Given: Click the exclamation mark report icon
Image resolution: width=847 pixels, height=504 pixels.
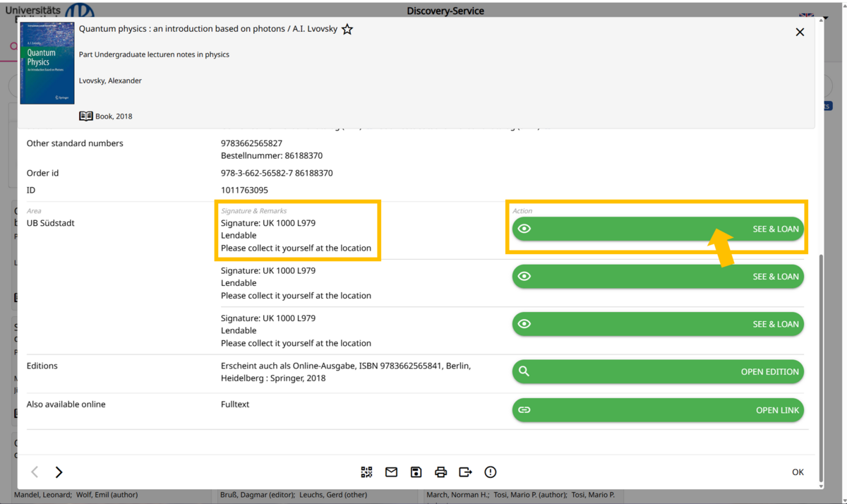Looking at the screenshot, I should [x=491, y=472].
